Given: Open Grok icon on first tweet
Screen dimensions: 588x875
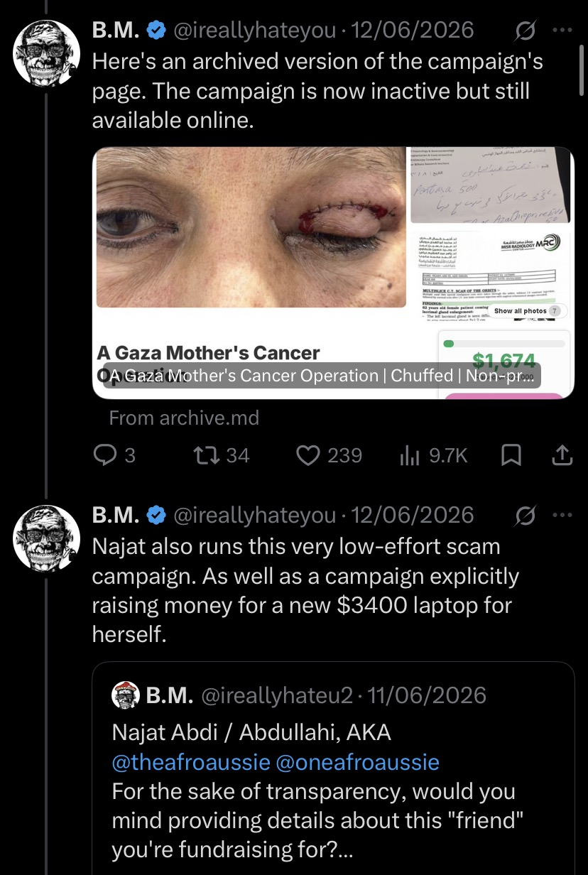Looking at the screenshot, I should 526,31.
